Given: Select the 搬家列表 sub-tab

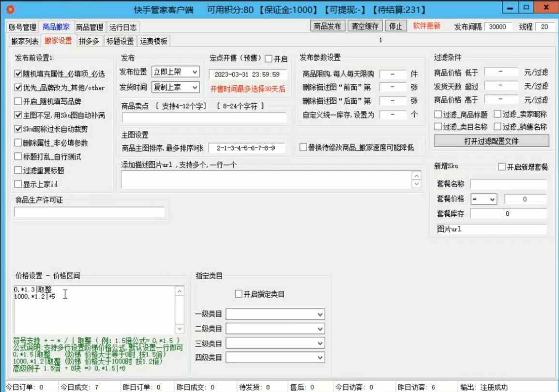Looking at the screenshot, I should (x=25, y=41).
